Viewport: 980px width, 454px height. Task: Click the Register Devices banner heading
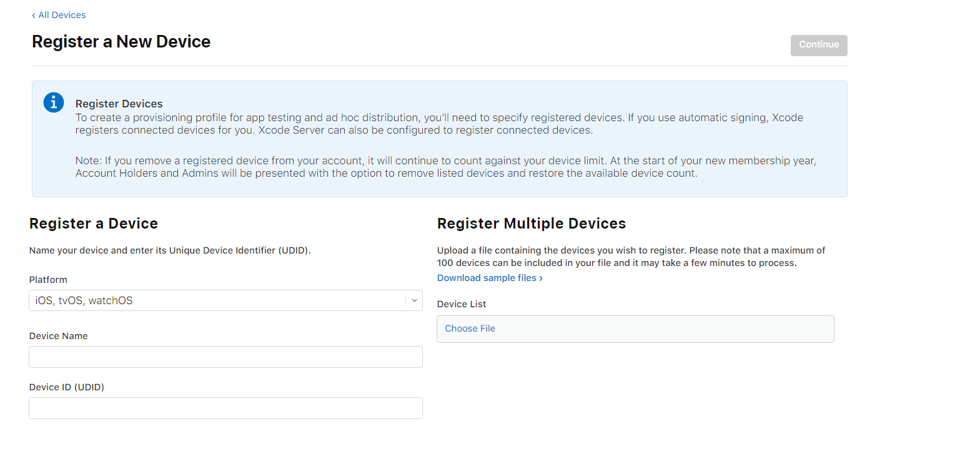119,104
